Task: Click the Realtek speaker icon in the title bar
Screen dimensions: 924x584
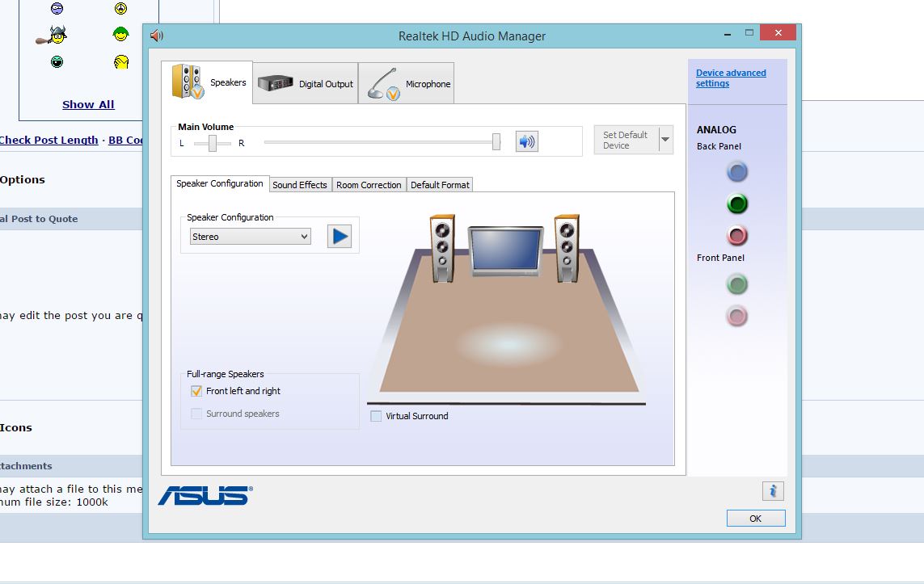Action: [156, 36]
